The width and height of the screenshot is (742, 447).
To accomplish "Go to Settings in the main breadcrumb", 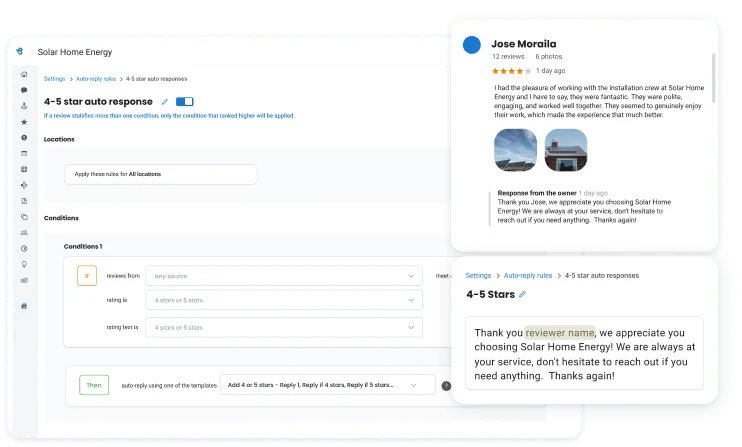I will point(54,79).
